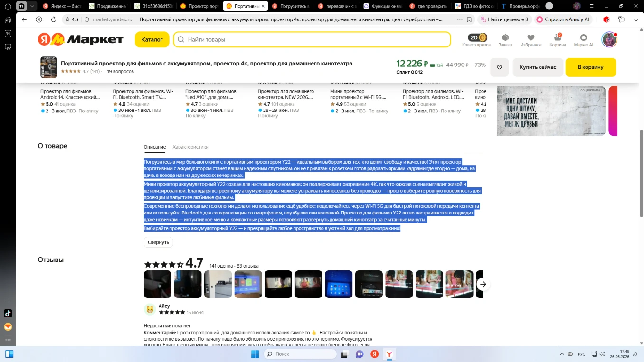The width and height of the screenshot is (644, 362).
Task: Open the МНЕ ДОСТАЛИ ОДНУ ШТУКУ ad banner
Action: [x=551, y=111]
